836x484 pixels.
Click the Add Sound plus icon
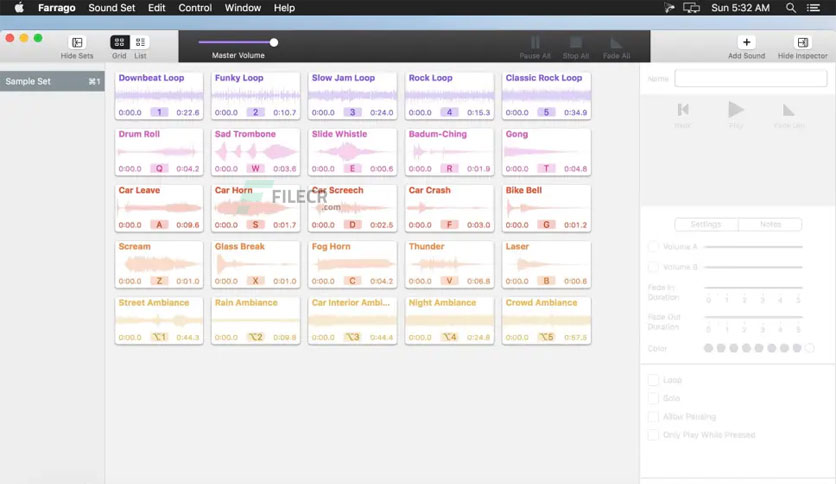pos(746,42)
